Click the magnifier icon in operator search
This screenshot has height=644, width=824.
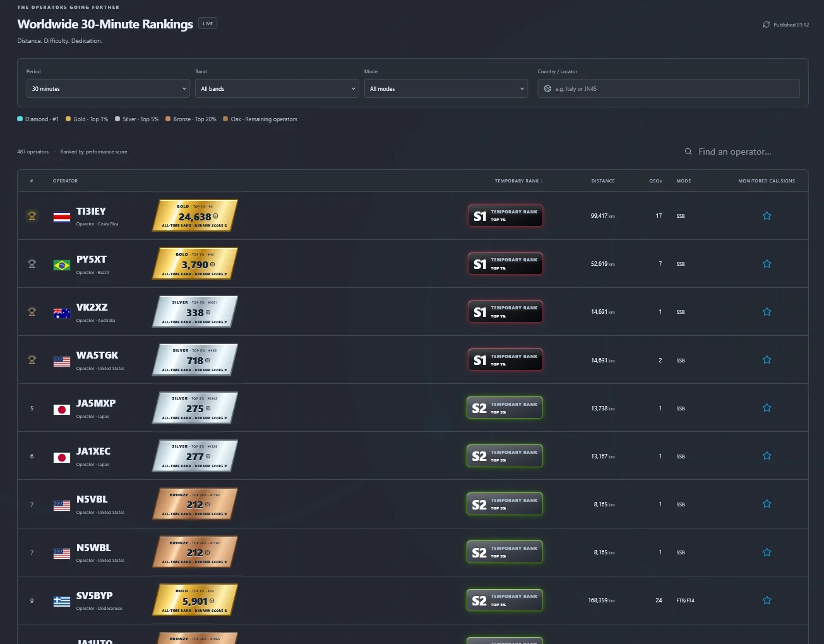[x=688, y=152]
